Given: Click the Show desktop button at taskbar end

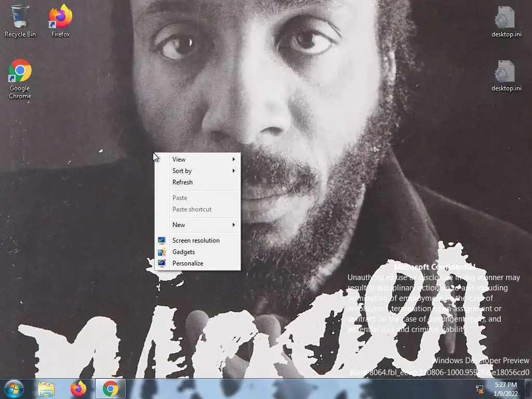Looking at the screenshot, I should (x=528, y=389).
